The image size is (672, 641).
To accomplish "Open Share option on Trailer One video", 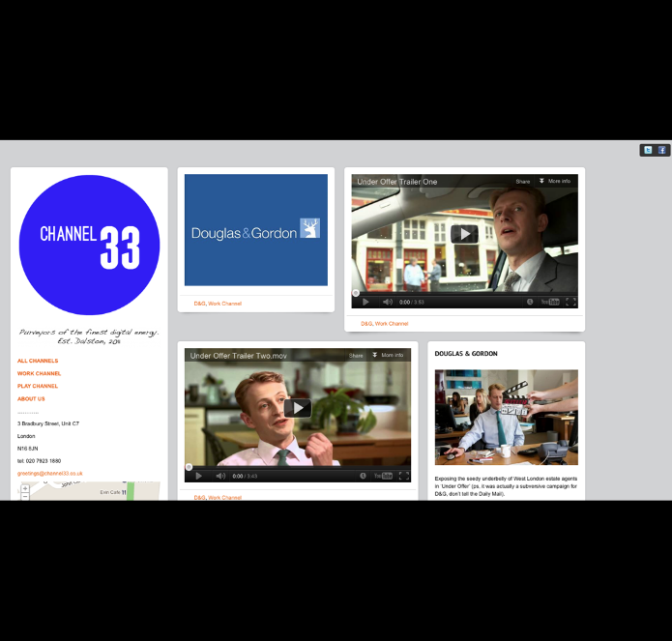I will pyautogui.click(x=523, y=181).
